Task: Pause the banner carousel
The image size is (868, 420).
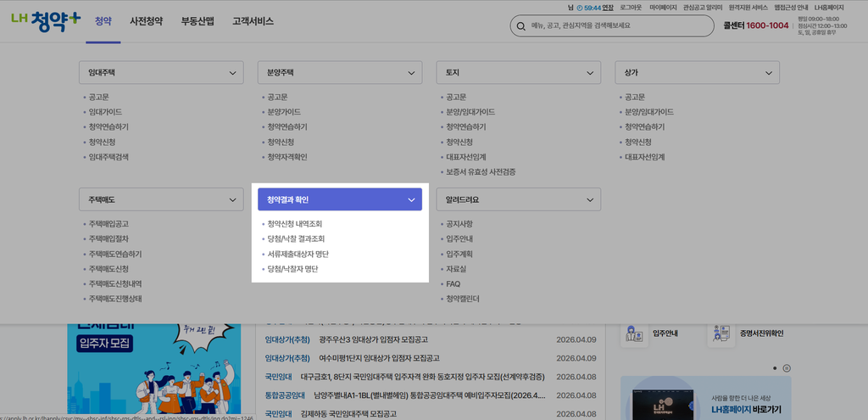Action: [787, 368]
